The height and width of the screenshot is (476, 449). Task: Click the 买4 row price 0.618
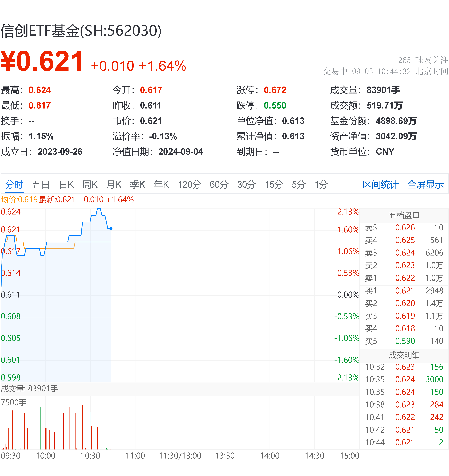(x=405, y=328)
